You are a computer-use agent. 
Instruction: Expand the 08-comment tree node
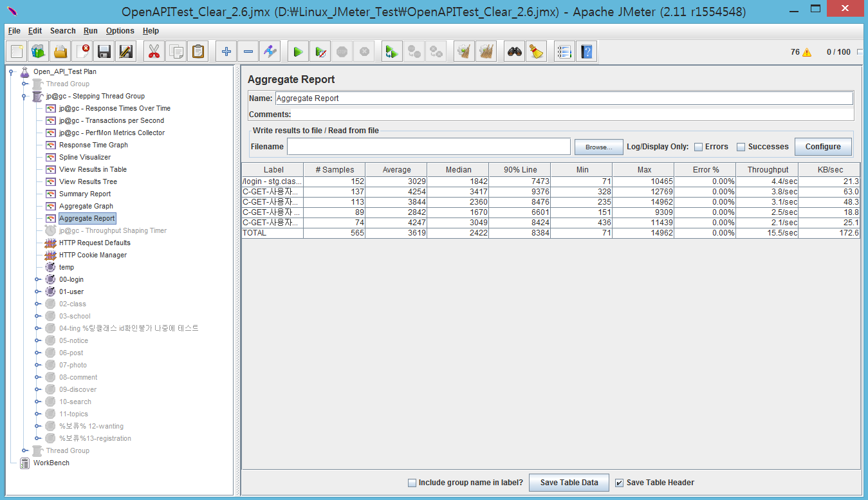coord(37,377)
